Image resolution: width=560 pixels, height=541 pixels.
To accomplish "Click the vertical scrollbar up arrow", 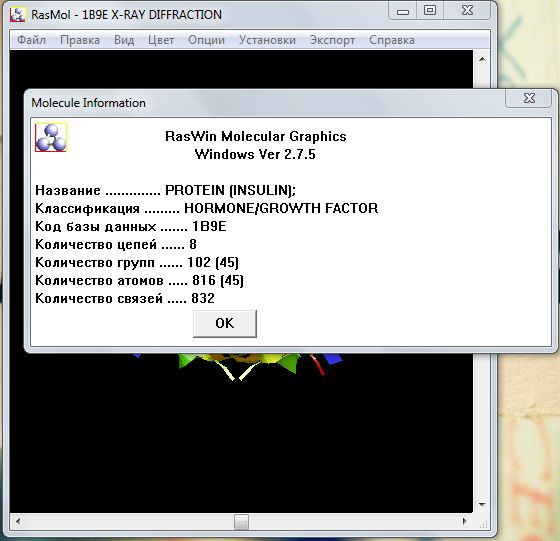I will point(482,59).
